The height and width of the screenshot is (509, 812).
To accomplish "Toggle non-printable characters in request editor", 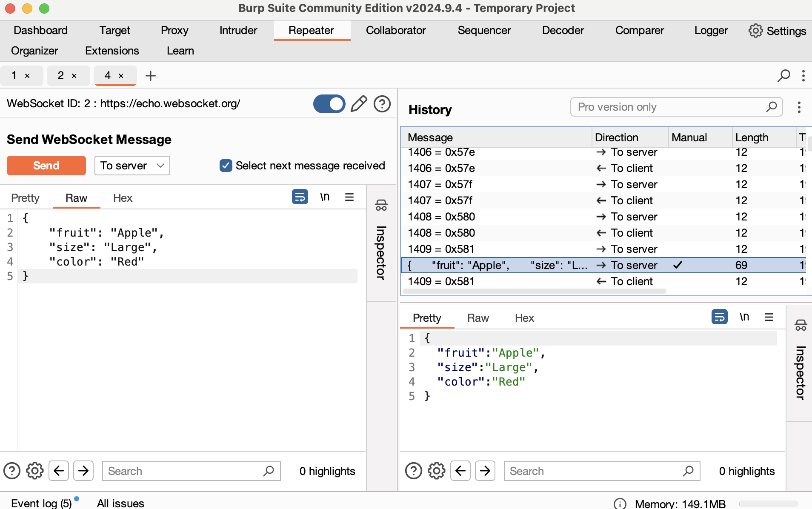I will coord(325,197).
